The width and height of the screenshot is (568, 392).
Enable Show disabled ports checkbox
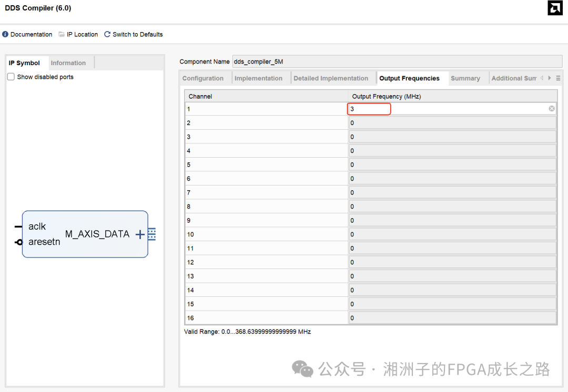click(11, 77)
